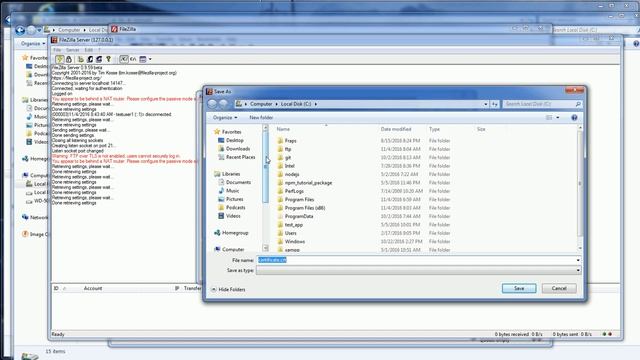Select the ProgramData folder in the file list
The height and width of the screenshot is (360, 640).
[x=299, y=216]
